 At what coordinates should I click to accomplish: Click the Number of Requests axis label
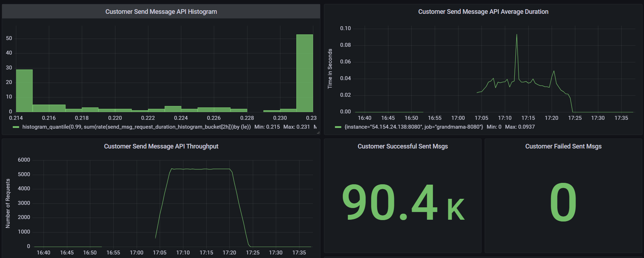8,203
